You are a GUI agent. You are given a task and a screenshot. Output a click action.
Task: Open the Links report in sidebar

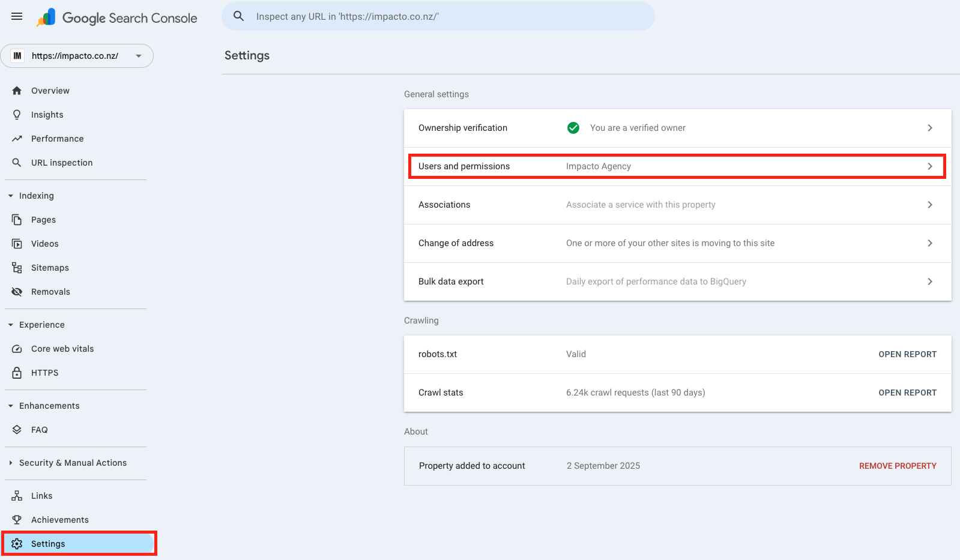coord(42,496)
